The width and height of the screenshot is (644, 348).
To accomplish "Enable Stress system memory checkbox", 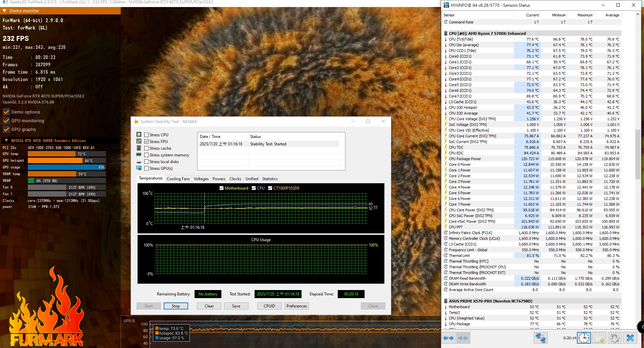I will click(x=146, y=155).
